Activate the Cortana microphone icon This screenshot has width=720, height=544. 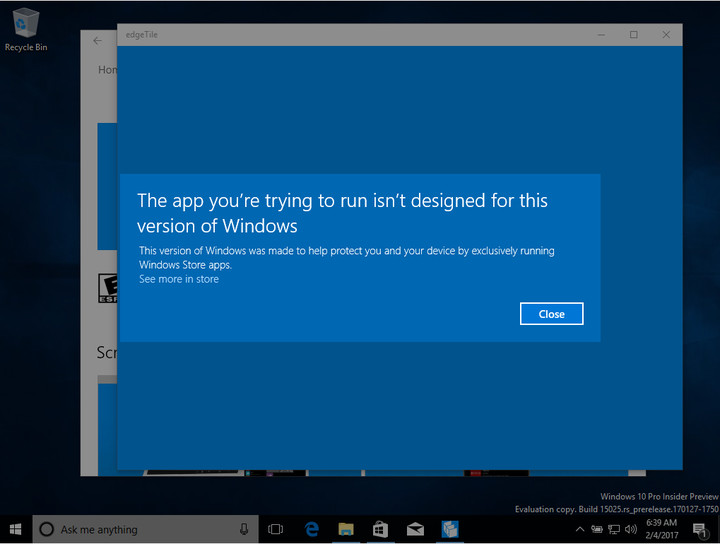tap(244, 529)
